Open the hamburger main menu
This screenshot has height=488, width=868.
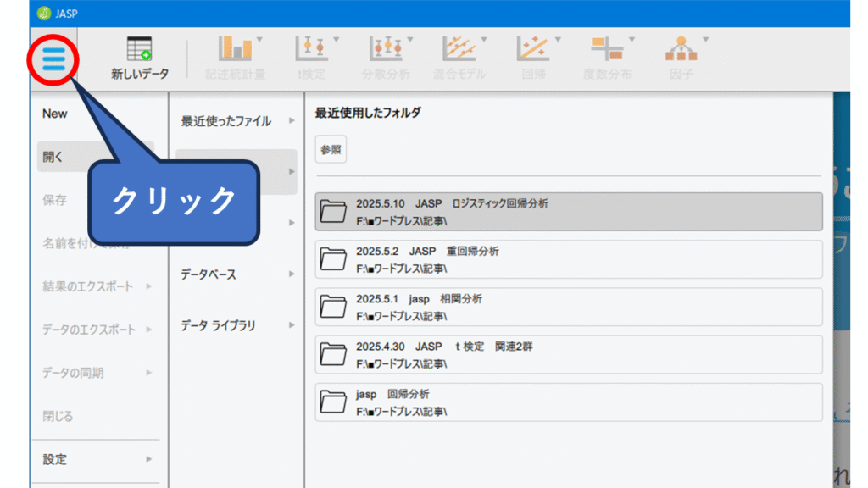tap(53, 59)
